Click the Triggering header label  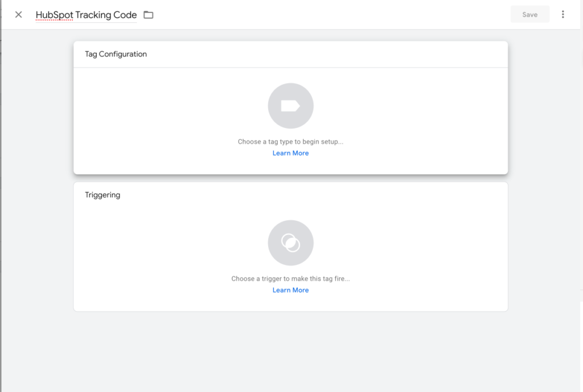click(x=102, y=194)
